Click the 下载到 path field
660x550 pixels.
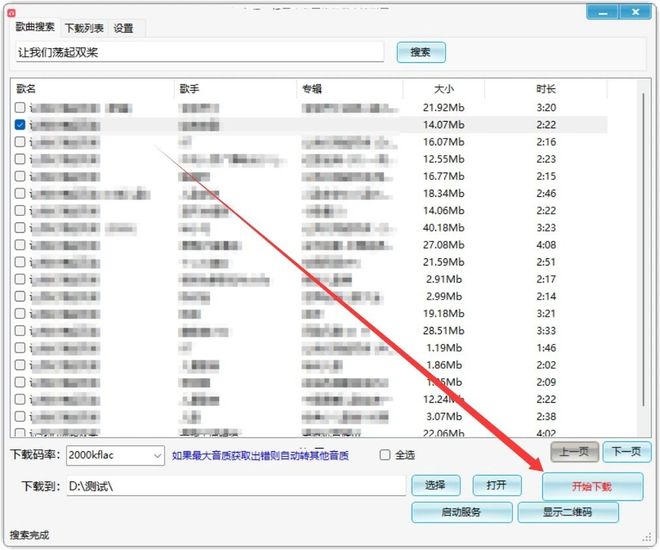click(x=236, y=486)
